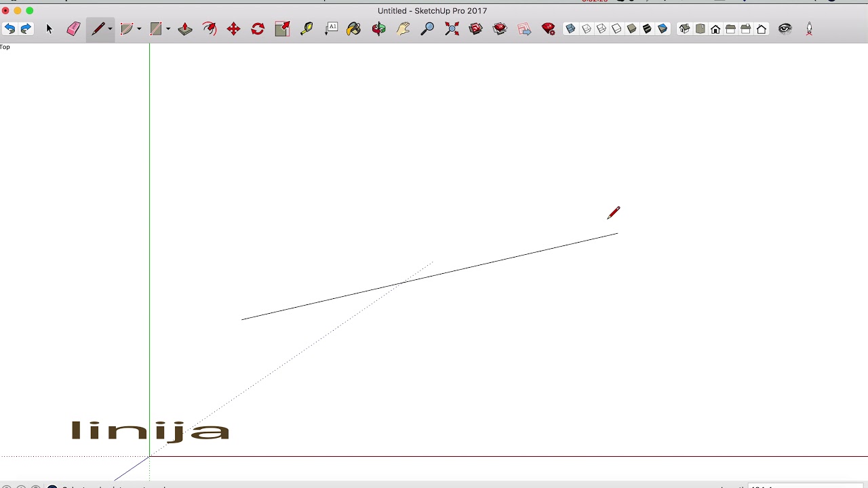The width and height of the screenshot is (868, 488).
Task: Activate the Orbit tool
Action: (x=378, y=28)
